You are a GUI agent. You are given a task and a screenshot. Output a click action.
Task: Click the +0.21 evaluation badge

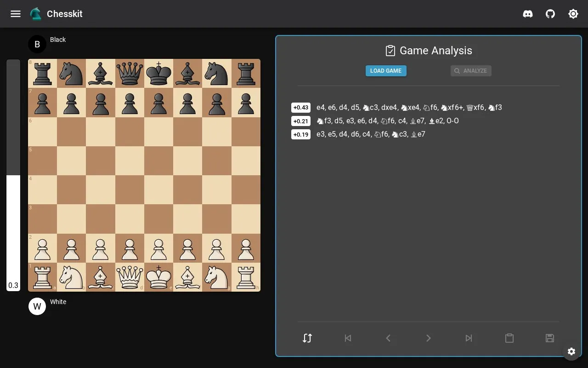[301, 121]
